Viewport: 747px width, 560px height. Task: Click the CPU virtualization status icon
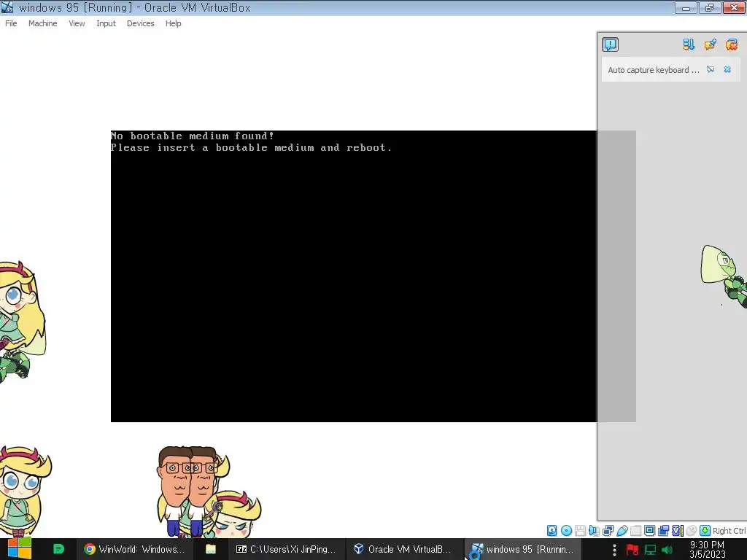coord(678,531)
